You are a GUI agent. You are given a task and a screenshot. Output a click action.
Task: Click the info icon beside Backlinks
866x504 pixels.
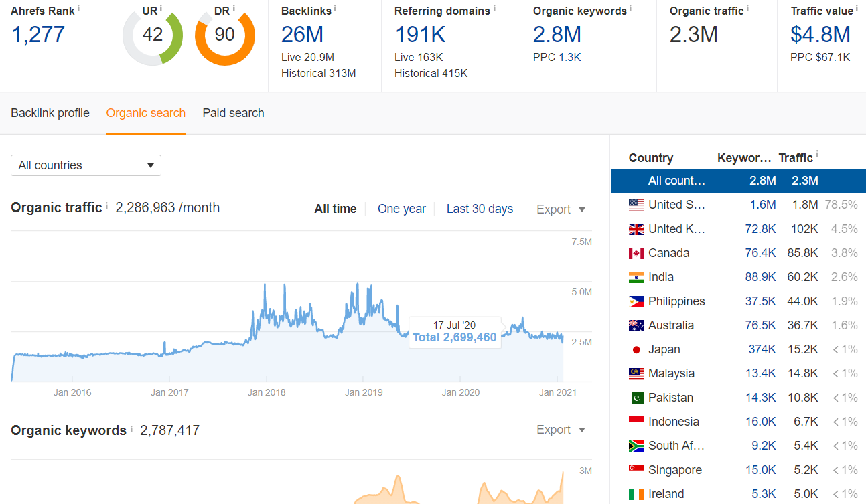[335, 9]
